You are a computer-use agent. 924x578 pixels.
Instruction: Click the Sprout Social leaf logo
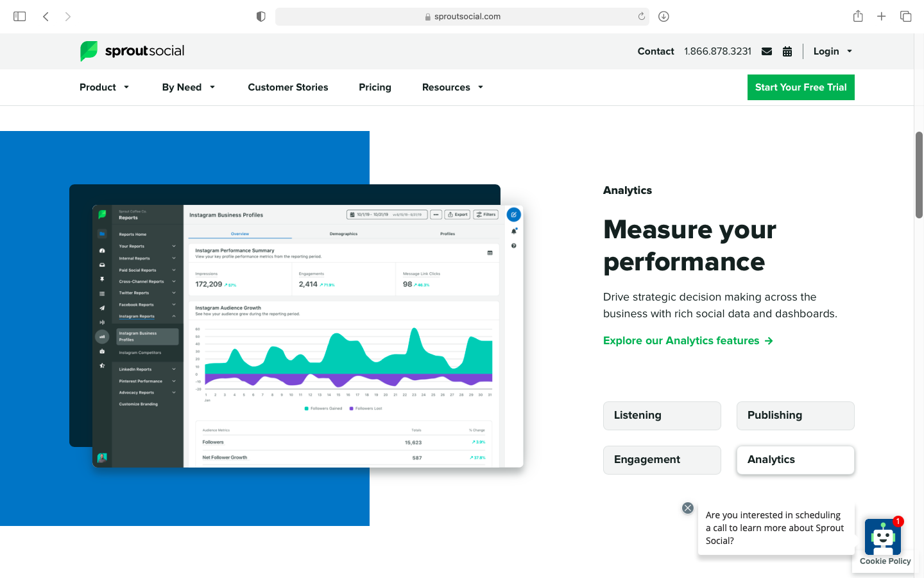(x=89, y=51)
